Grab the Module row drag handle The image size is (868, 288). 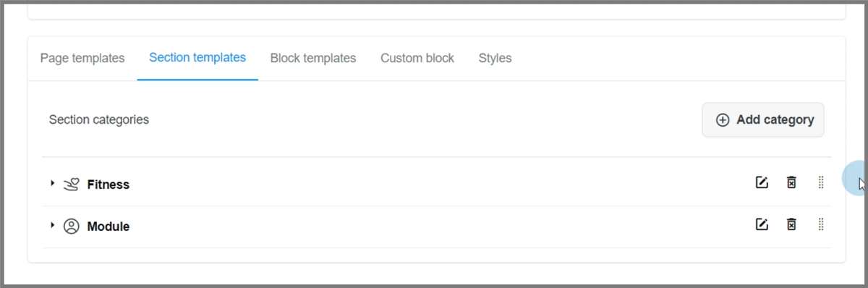pyautogui.click(x=821, y=224)
